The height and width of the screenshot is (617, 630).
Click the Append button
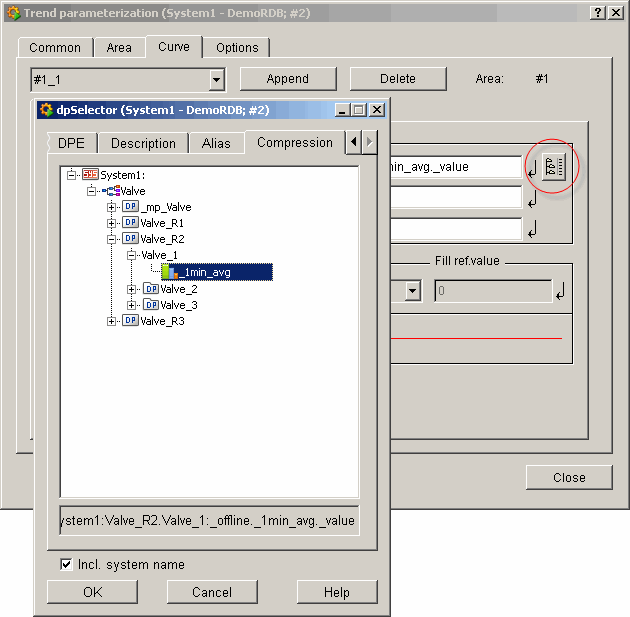[288, 79]
